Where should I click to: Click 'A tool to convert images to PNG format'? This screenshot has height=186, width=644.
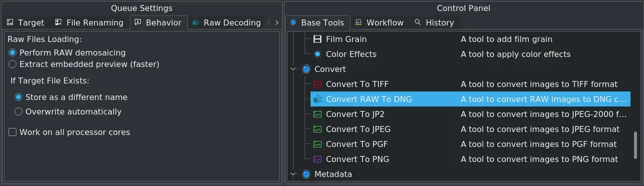point(540,159)
